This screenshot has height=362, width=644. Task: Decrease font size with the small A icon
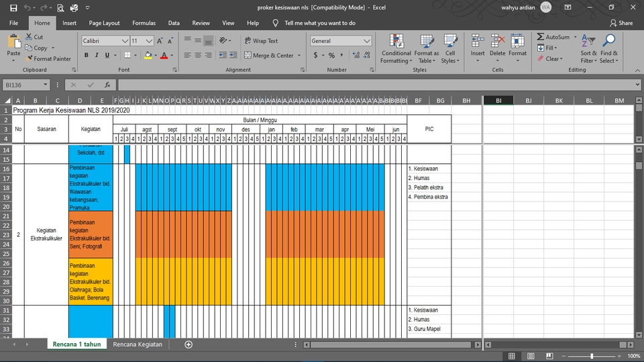coord(170,41)
